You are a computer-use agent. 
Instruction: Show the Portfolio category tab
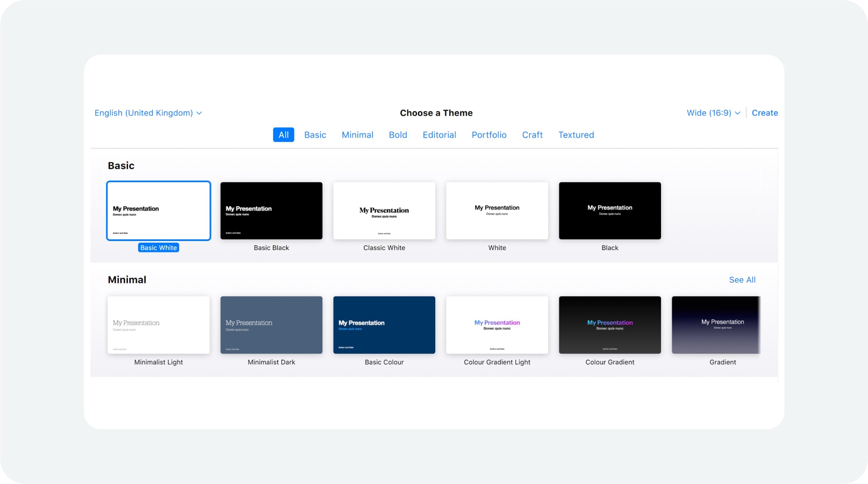pyautogui.click(x=489, y=135)
